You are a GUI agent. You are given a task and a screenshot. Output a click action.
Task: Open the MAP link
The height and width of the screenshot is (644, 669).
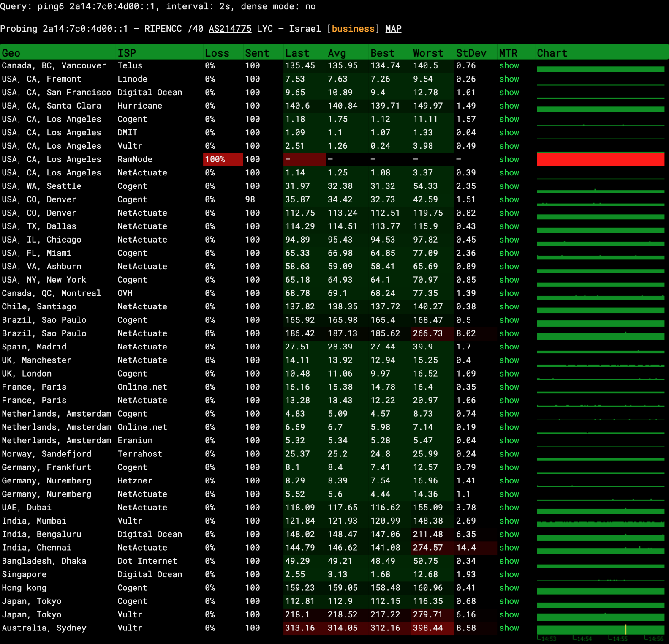click(393, 29)
